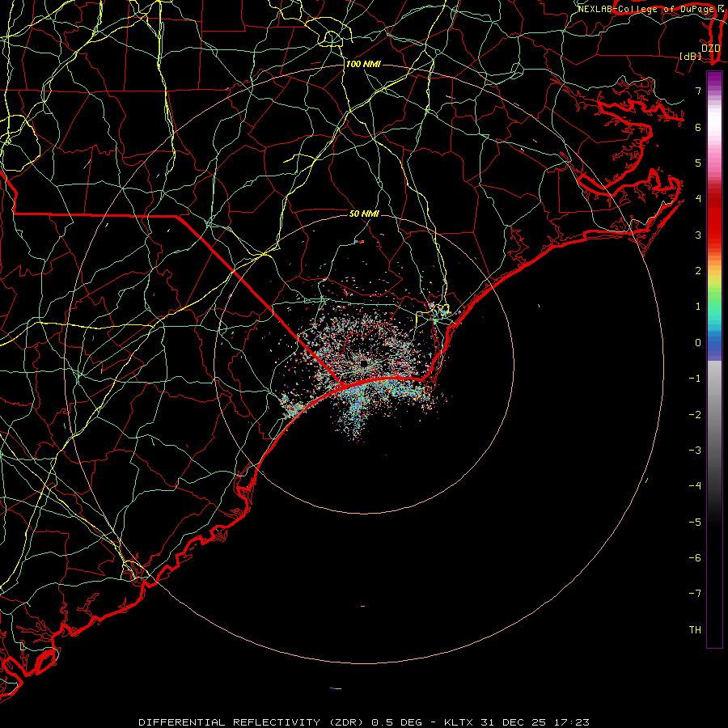Image resolution: width=728 pixels, height=728 pixels.
Task: Click the -1 value on the dB scale
Action: point(695,379)
